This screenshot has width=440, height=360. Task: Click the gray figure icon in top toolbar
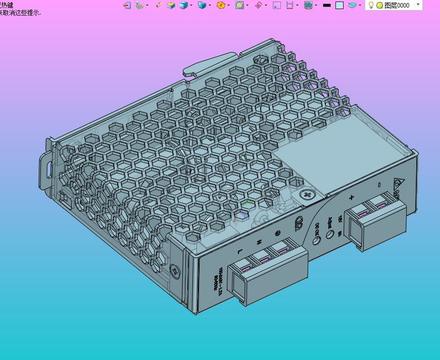click(140, 5)
